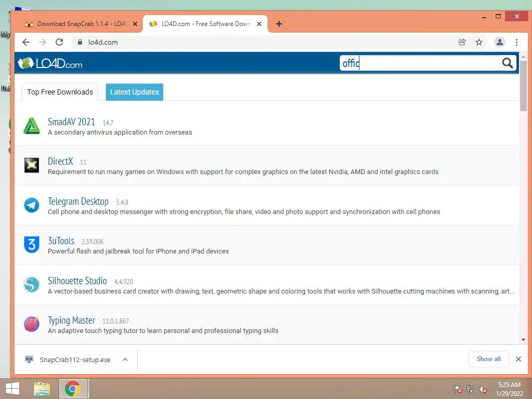The width and height of the screenshot is (532, 399).
Task: Click Chrome icon in the taskbar
Action: 73,389
